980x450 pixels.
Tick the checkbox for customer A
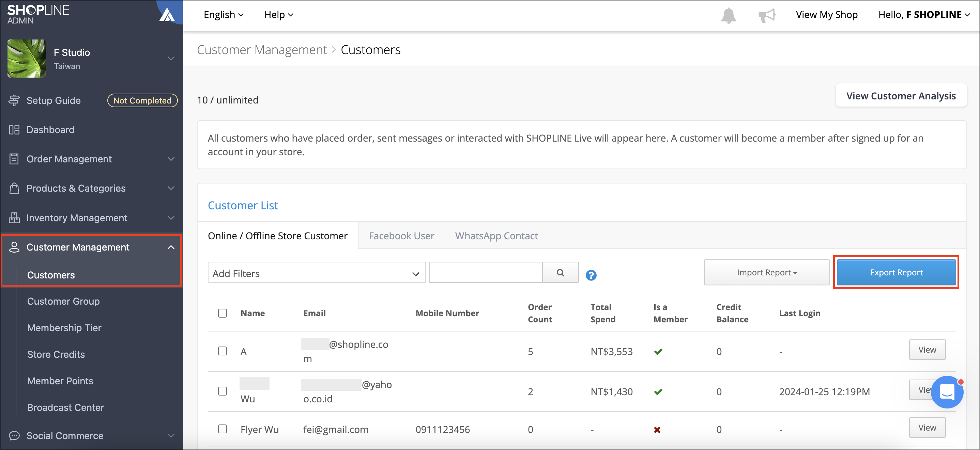(x=223, y=351)
